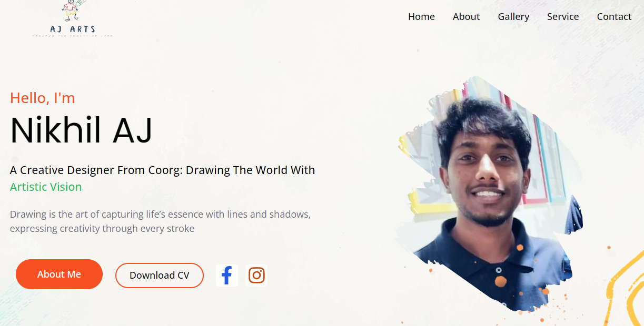The width and height of the screenshot is (644, 326).
Task: Click the green Artistic Vision text
Action: [x=46, y=187]
